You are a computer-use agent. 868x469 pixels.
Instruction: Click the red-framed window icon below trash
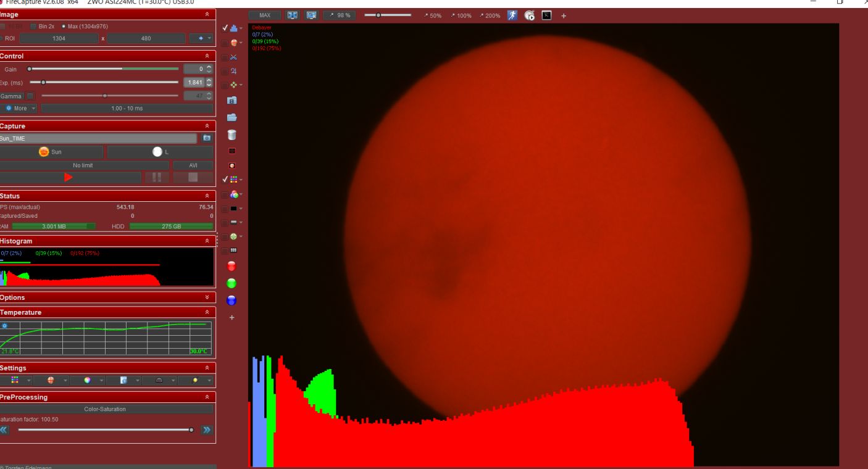pyautogui.click(x=232, y=151)
